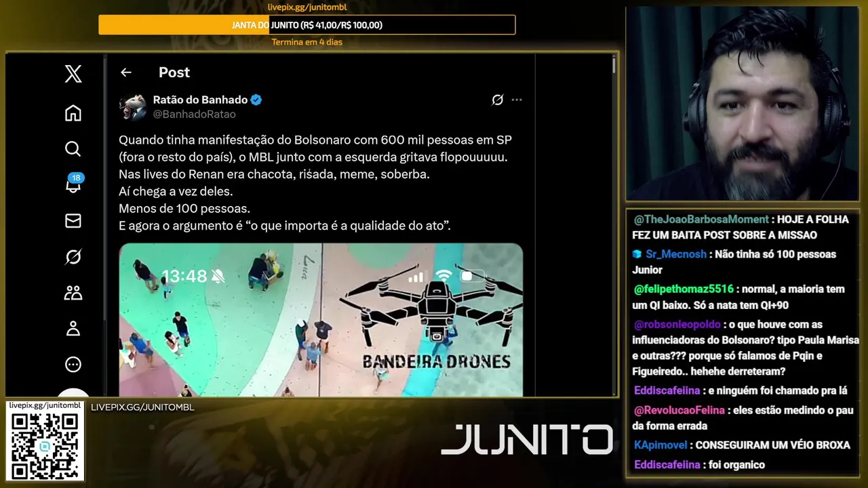Click the livepix.gg/junitombl link at top

307,7
